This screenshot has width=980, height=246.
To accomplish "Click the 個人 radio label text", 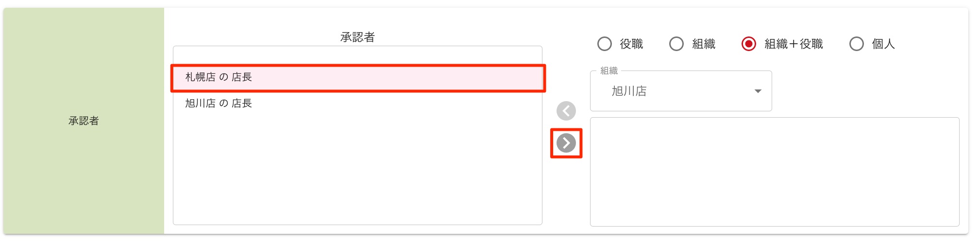I will point(883,44).
